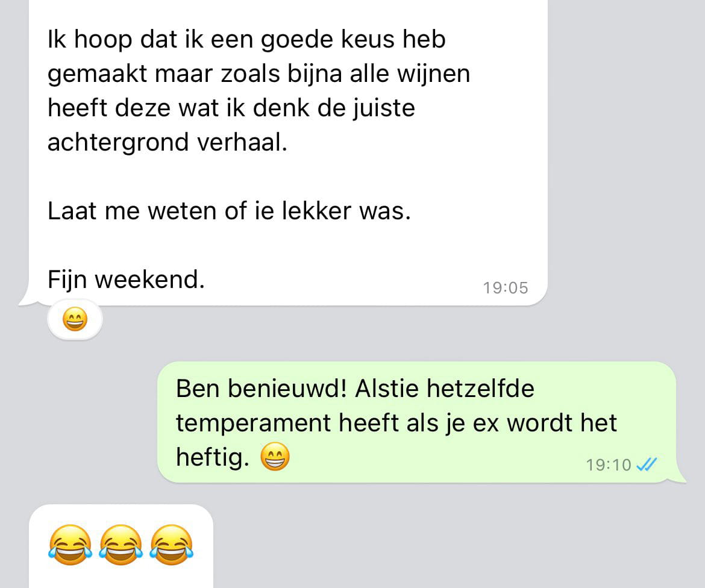This screenshot has height=588, width=705.
Task: Click the middle tears-of-joy emoji
Action: pos(121,545)
